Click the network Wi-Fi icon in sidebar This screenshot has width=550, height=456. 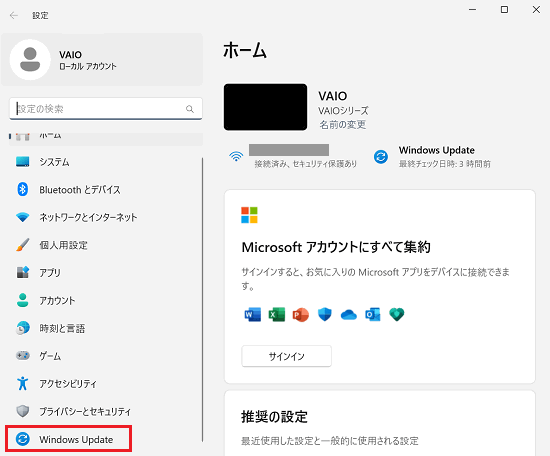23,217
